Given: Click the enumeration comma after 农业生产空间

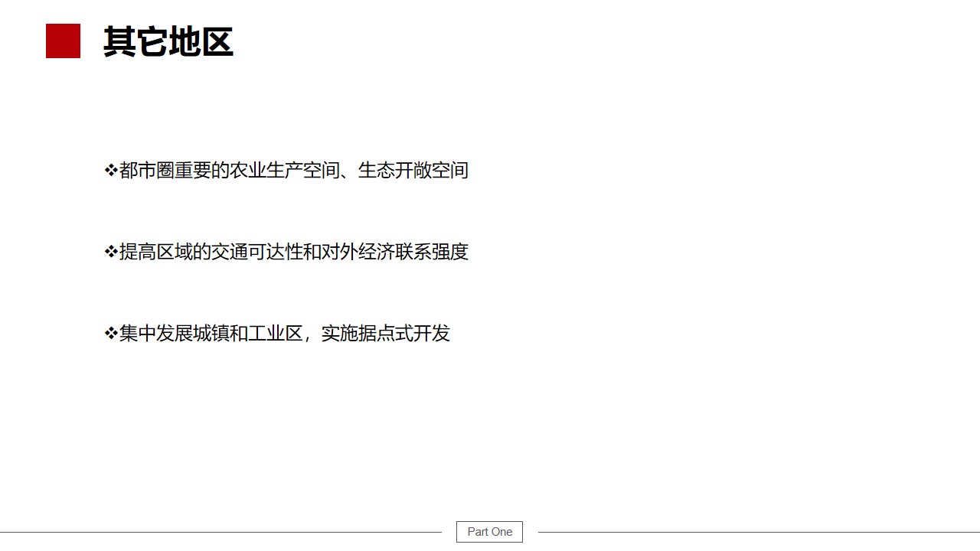Looking at the screenshot, I should (346, 175).
